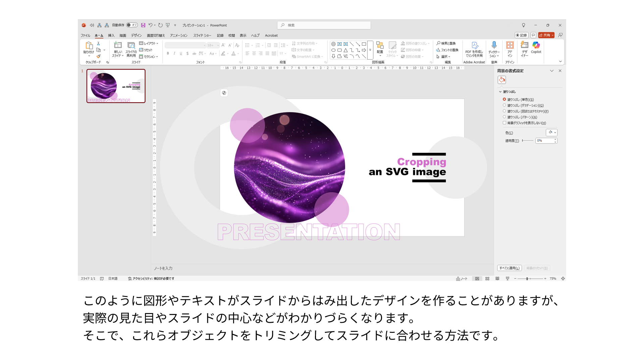
Task: Open the Layout (レイアウト) dropdown
Action: pos(149,43)
